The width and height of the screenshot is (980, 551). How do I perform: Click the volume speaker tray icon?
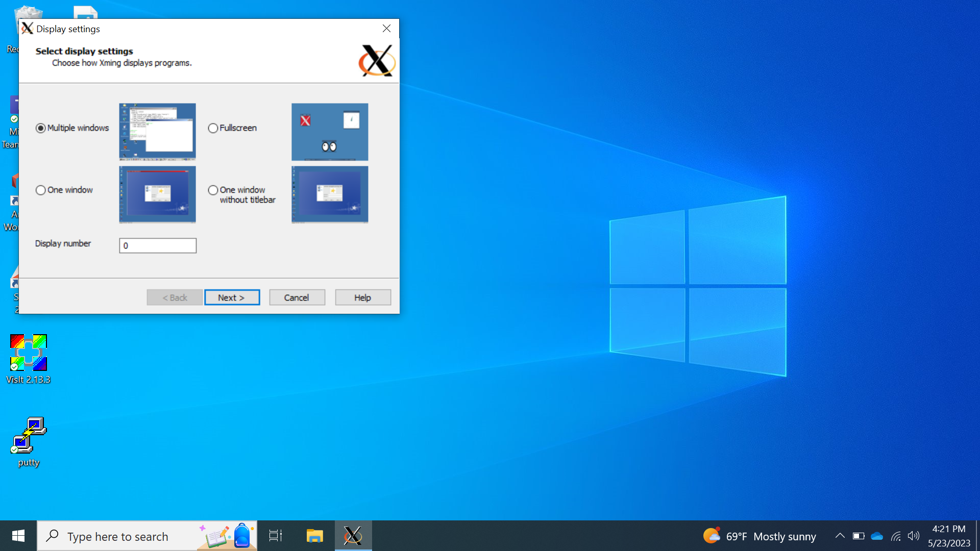tap(914, 536)
